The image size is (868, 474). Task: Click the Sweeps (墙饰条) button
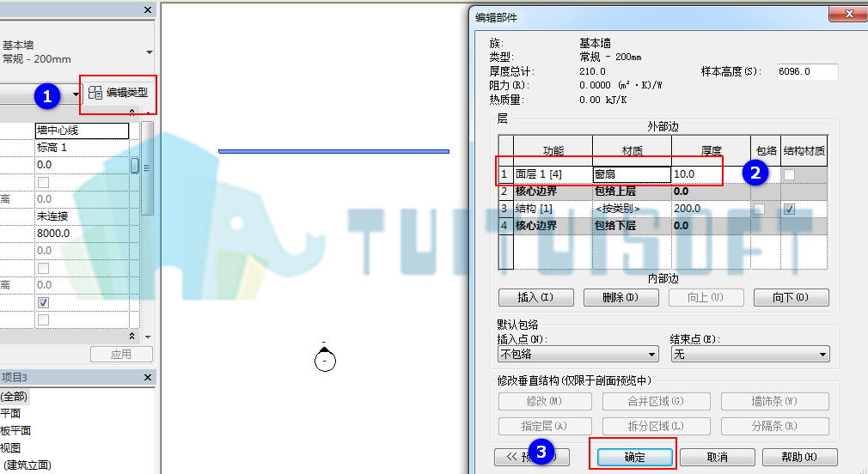pyautogui.click(x=774, y=401)
